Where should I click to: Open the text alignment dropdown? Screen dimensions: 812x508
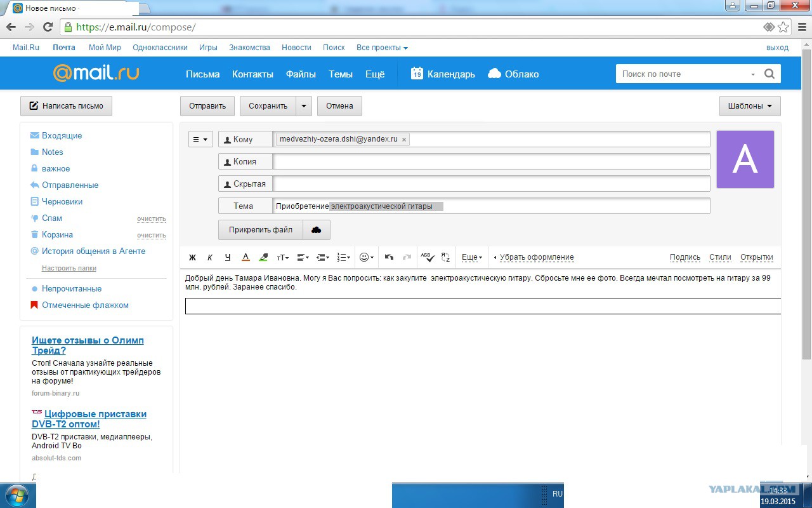pyautogui.click(x=303, y=258)
